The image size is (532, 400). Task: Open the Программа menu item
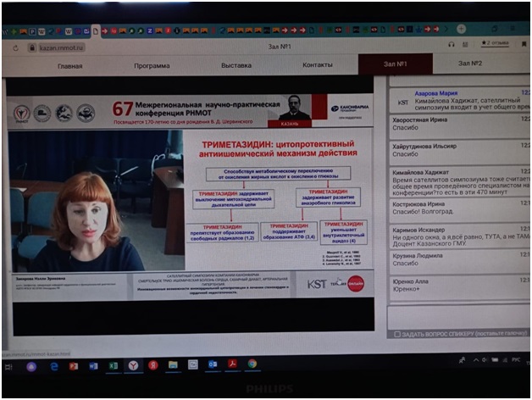(x=152, y=66)
